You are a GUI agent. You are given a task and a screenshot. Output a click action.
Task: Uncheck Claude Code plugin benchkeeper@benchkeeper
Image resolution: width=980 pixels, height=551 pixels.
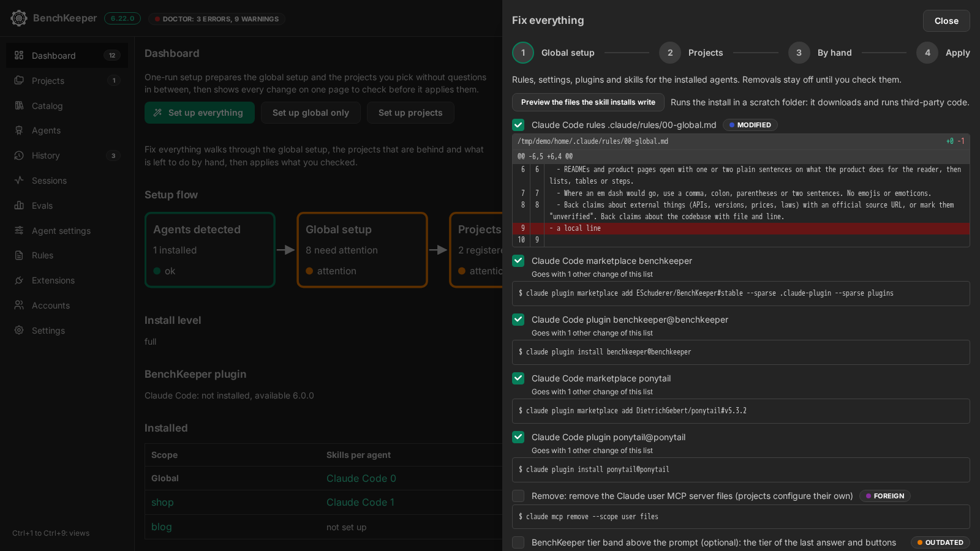[x=518, y=320]
